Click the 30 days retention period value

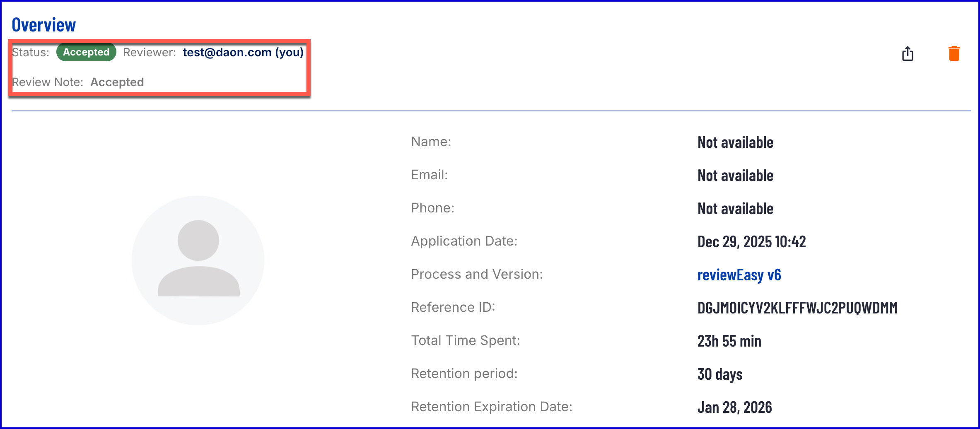coord(719,374)
